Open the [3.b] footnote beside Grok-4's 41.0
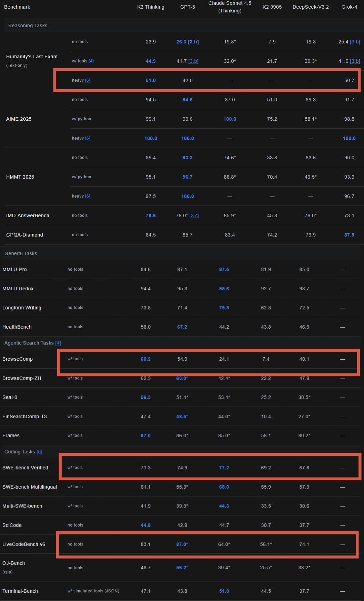The image size is (364, 601). 355,61
